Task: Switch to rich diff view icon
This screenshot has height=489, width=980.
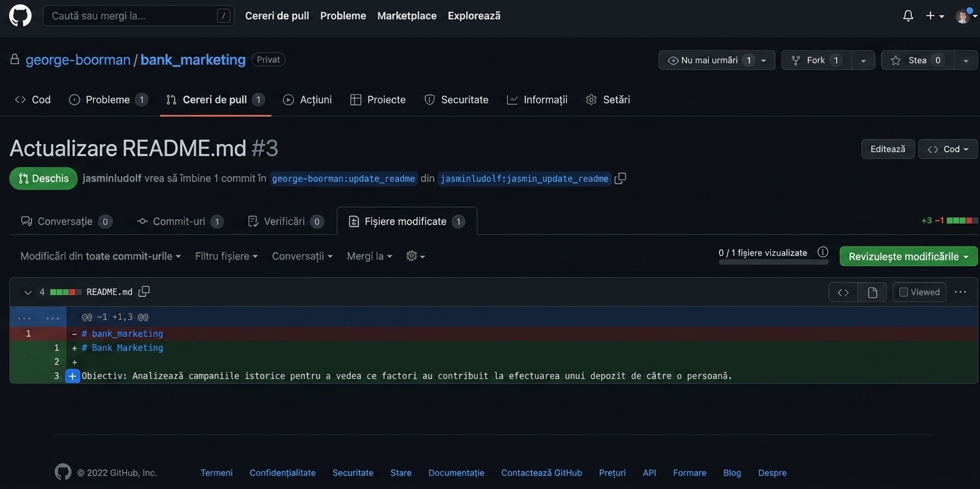Action: click(x=873, y=293)
